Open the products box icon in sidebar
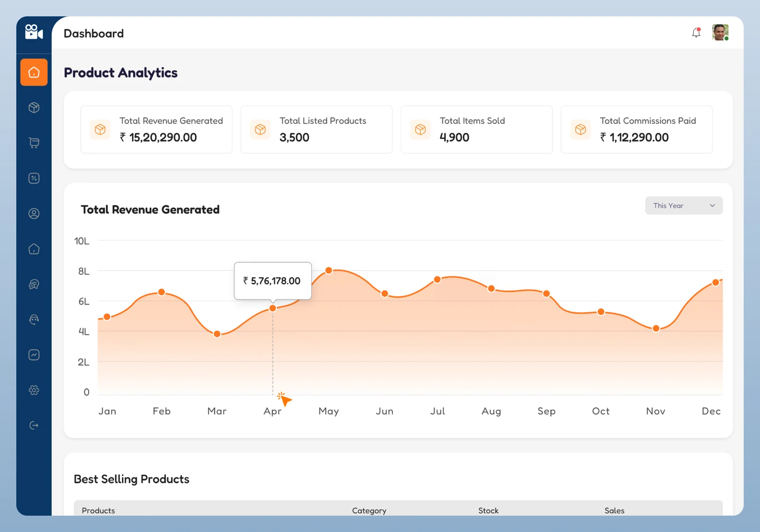 tap(34, 108)
